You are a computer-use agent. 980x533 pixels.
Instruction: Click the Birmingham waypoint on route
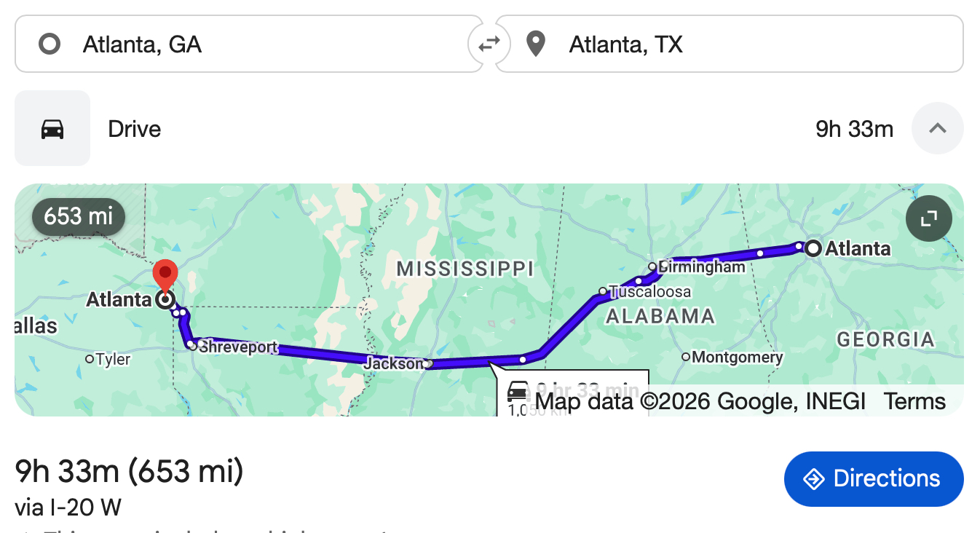(652, 266)
